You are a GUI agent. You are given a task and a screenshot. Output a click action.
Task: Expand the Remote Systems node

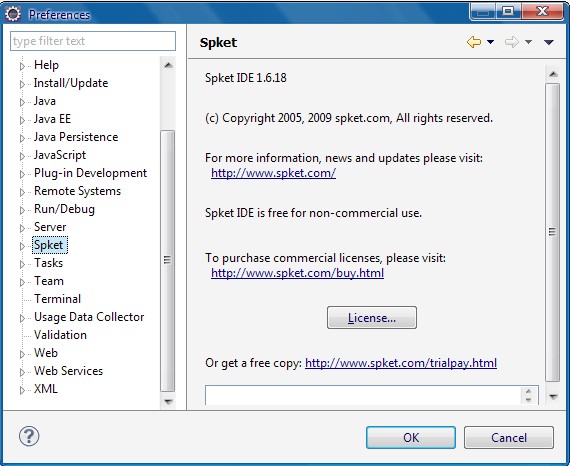pyautogui.click(x=22, y=192)
